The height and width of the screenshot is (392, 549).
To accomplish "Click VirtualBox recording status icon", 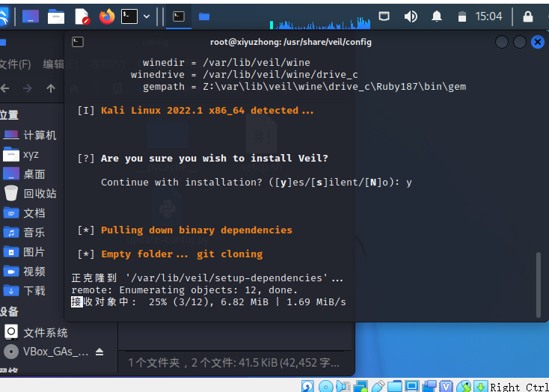I will coord(429,387).
